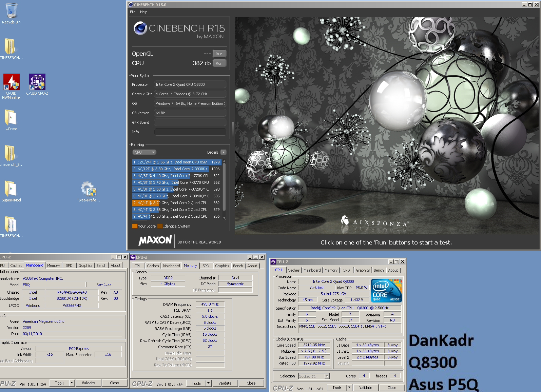Open Tools dropdown arrow in right CPU-Z

[x=349, y=388]
